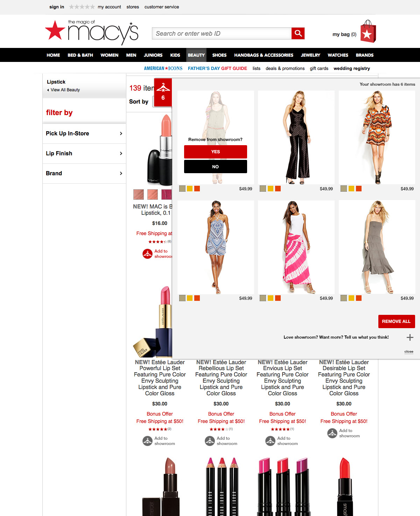Select orange swatch under pink tie-dye skirt

pyautogui.click(x=278, y=298)
